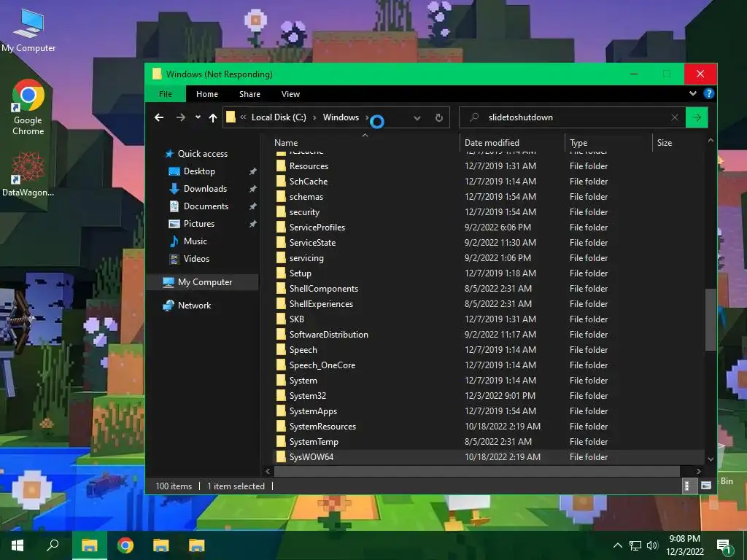The width and height of the screenshot is (747, 560).
Task: Select the SoftwareDistribution folder
Action: click(329, 334)
